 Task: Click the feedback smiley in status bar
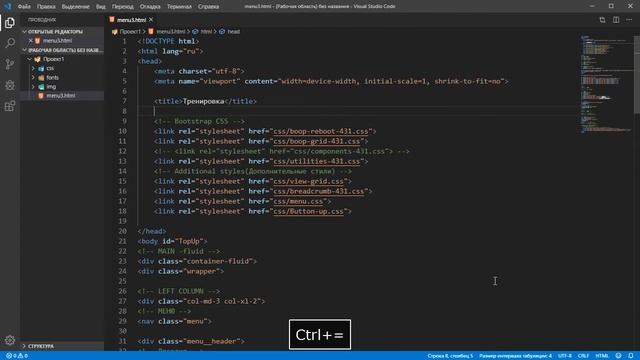[x=618, y=356]
